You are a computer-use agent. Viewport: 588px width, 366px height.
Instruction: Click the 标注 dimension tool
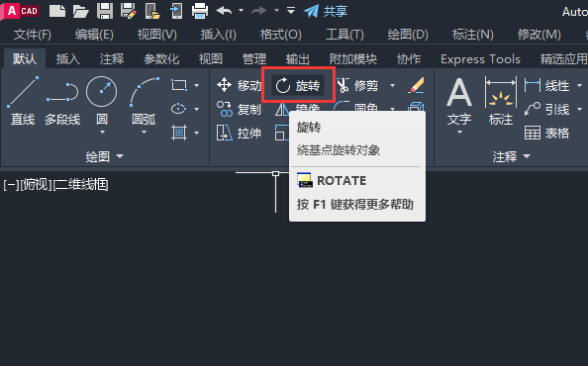[501, 101]
